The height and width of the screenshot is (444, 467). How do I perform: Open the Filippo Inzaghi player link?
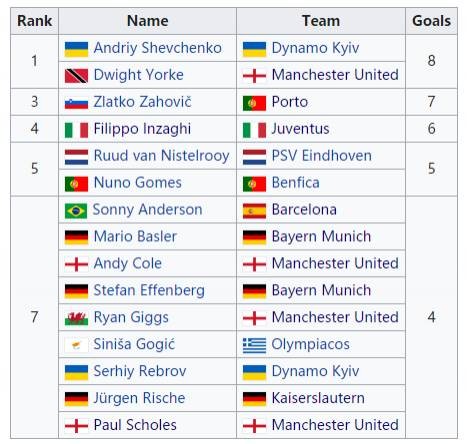142,129
